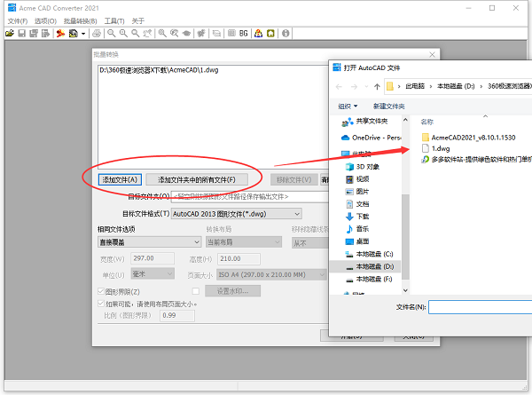The width and height of the screenshot is (532, 395).
Task: Click 本地磁盘 (D:) in the address breadcrumb
Action: tap(456, 86)
